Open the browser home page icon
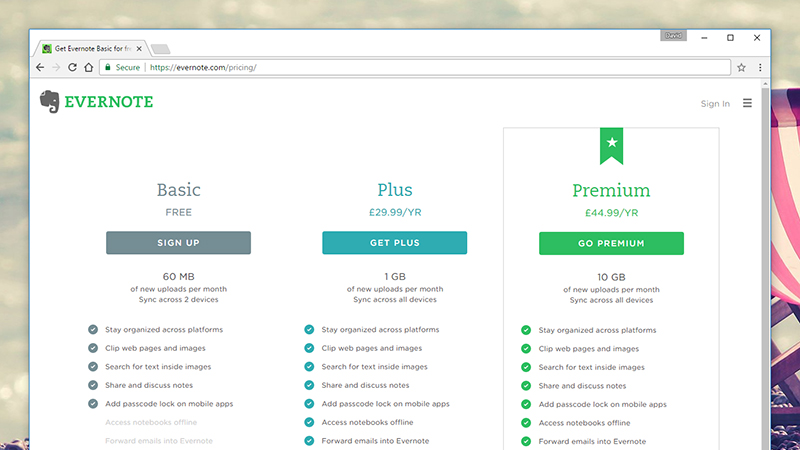 tap(89, 67)
